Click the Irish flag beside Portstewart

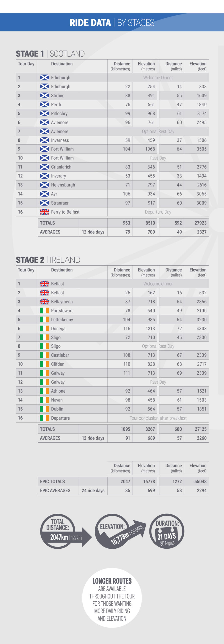tap(44, 310)
